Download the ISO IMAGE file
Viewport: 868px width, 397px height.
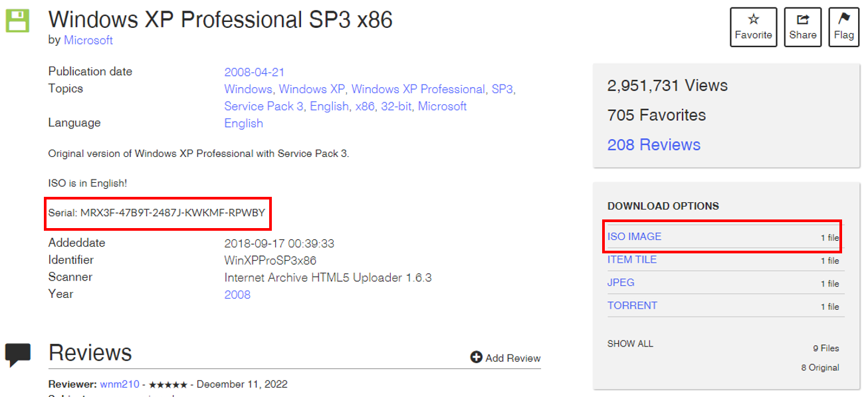[x=634, y=237]
